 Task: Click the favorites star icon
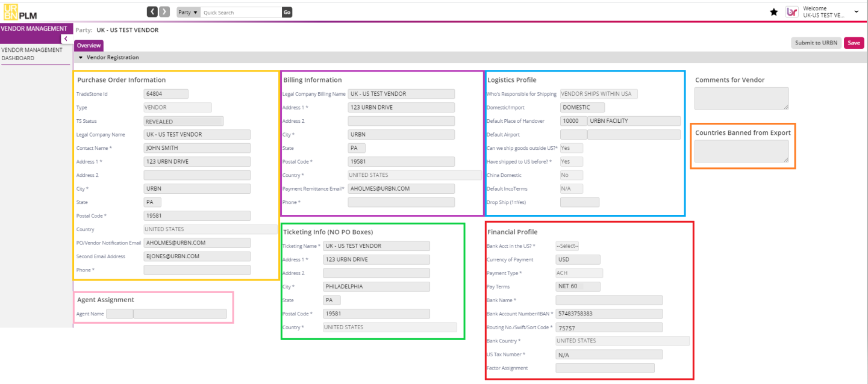[773, 11]
